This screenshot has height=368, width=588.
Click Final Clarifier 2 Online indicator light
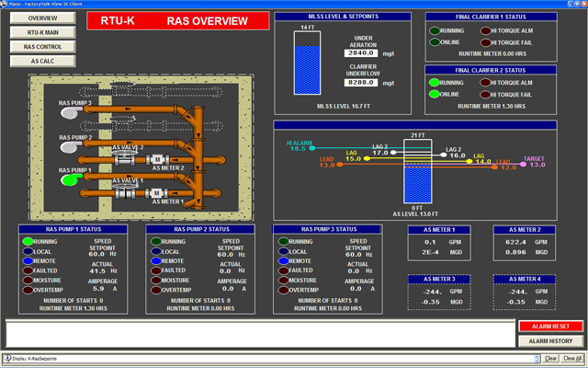point(433,94)
